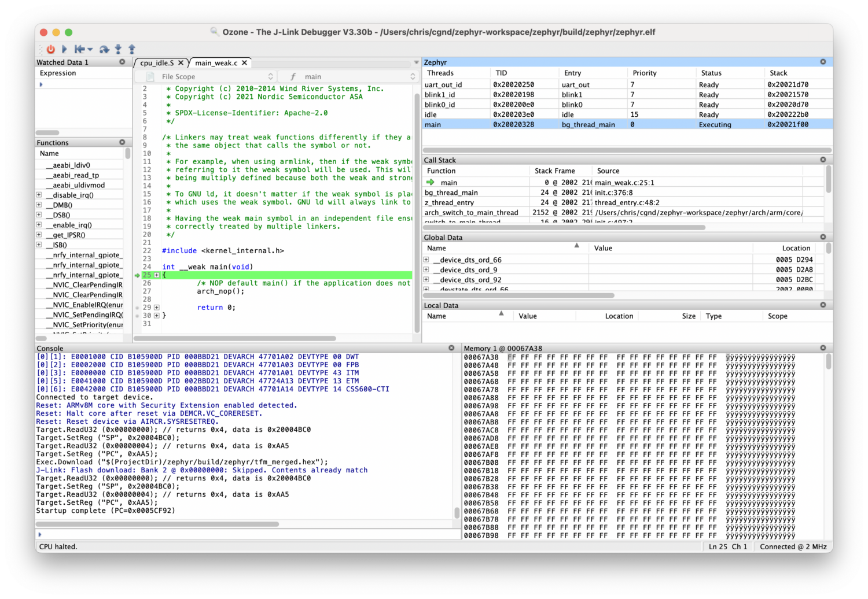Close the Watched Data 1 panel
Image resolution: width=868 pixels, height=599 pixels.
tap(122, 62)
